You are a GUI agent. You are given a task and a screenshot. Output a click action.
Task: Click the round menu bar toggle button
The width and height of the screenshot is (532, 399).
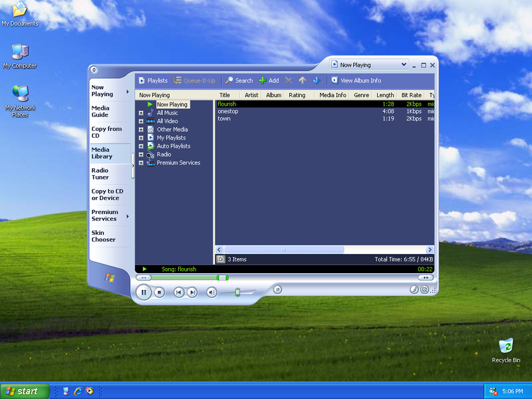coord(94,70)
